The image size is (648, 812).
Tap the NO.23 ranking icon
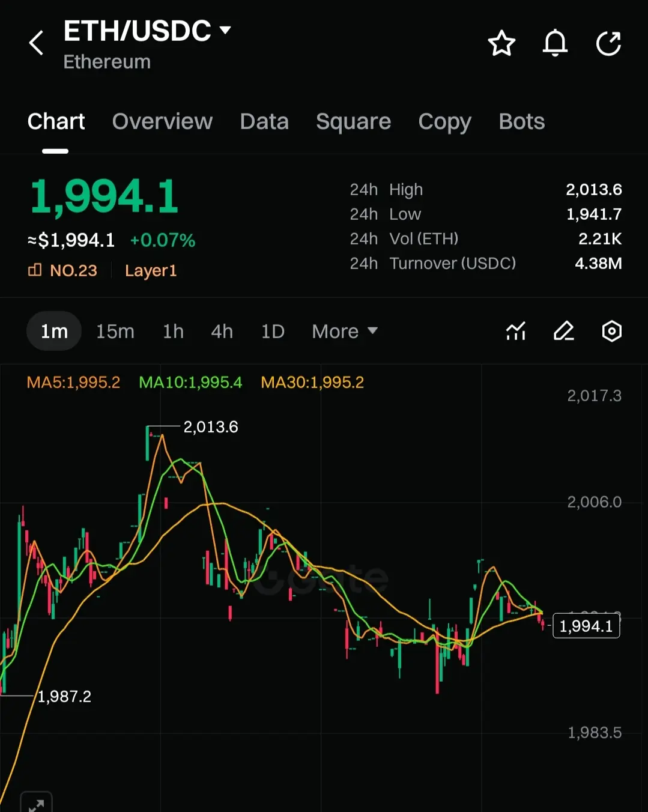click(x=35, y=270)
